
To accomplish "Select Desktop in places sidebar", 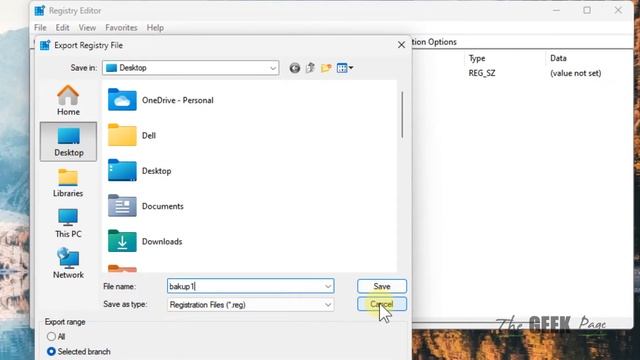I will point(69,142).
